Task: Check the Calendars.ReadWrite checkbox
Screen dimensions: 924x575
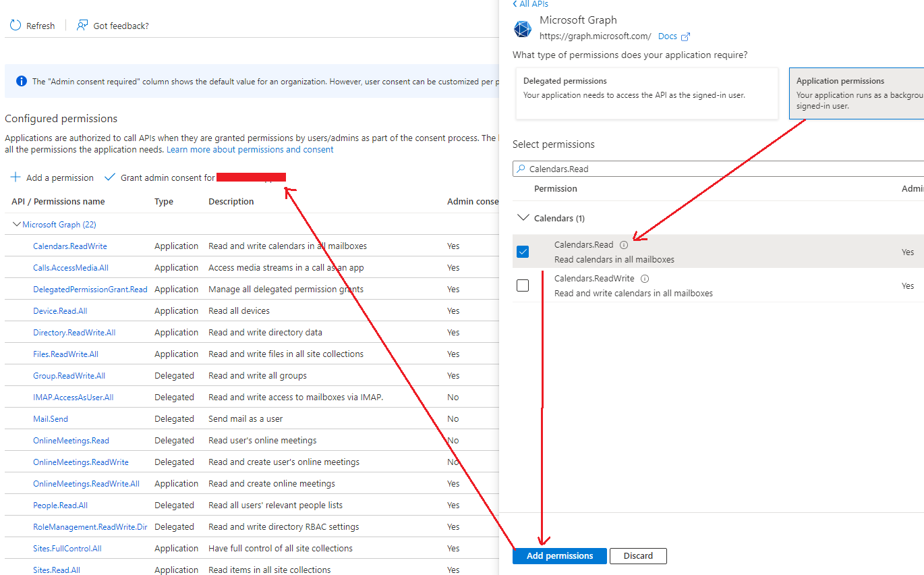Action: (x=523, y=285)
